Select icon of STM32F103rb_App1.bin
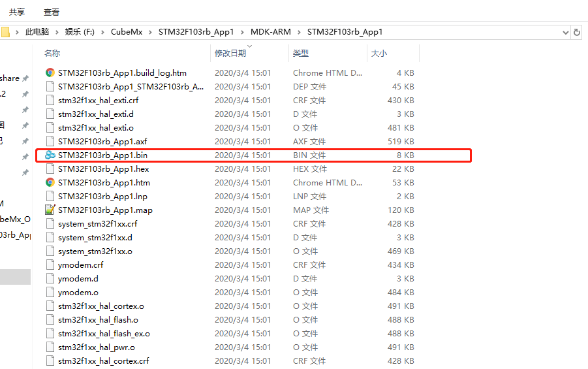The image size is (588, 369). click(50, 155)
